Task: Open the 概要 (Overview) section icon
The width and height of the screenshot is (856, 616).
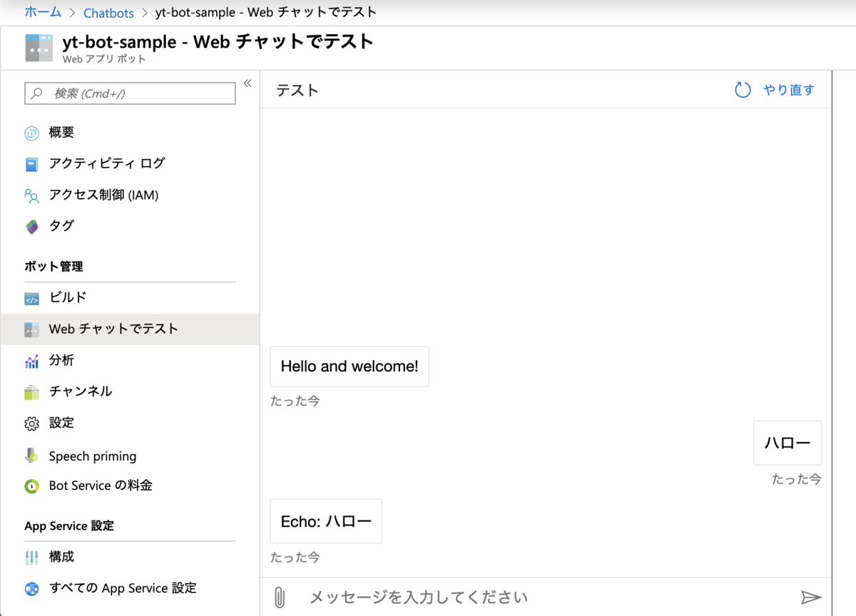Action: tap(31, 132)
